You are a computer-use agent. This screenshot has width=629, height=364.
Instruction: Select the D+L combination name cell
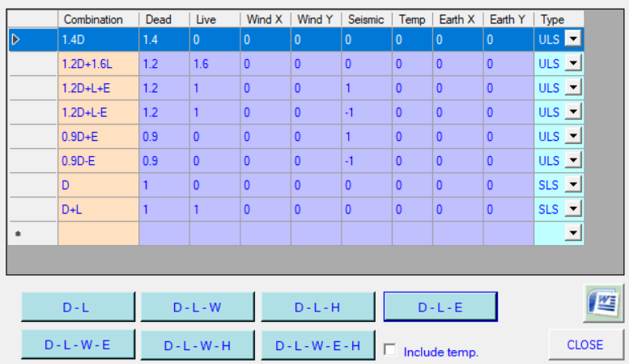coord(98,210)
